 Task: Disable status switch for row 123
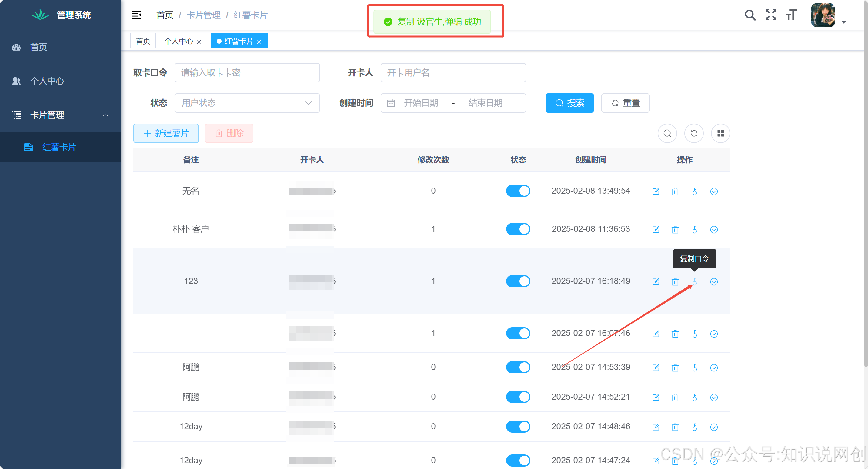point(518,281)
